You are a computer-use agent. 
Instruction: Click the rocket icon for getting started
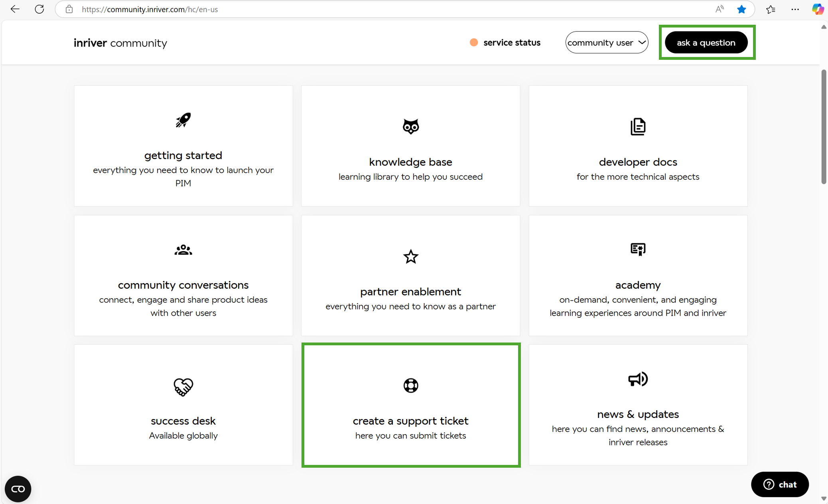coord(183,120)
